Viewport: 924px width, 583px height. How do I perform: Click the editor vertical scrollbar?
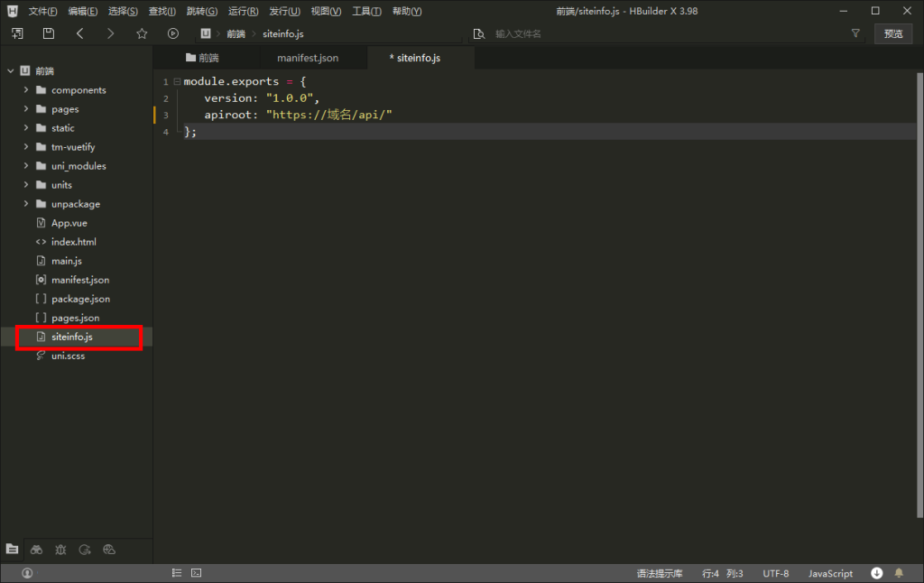(x=919, y=295)
